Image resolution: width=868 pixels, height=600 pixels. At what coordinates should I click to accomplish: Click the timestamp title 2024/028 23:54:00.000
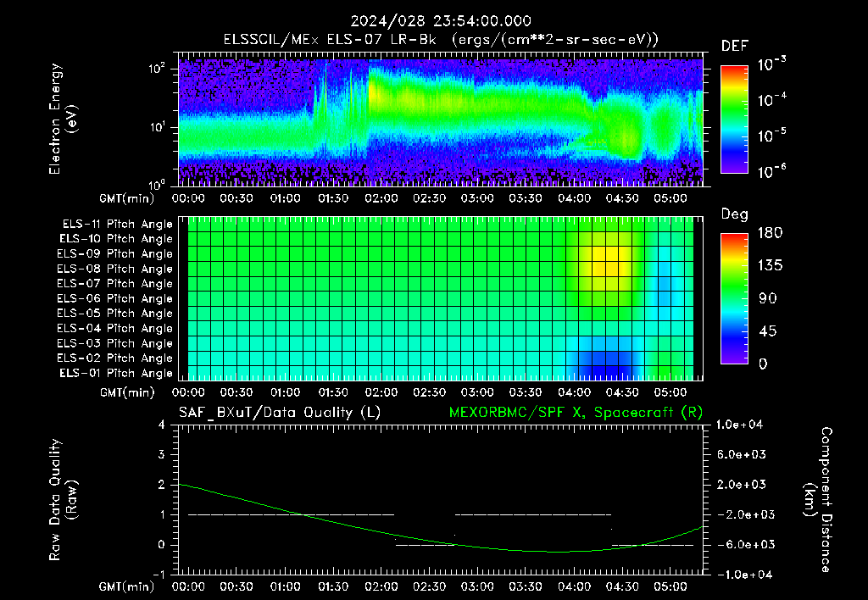click(x=441, y=21)
